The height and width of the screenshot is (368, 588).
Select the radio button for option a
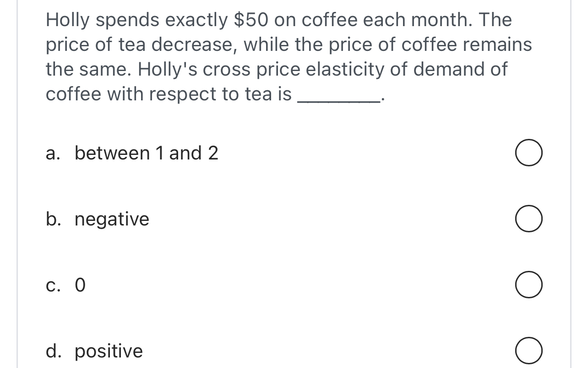(528, 153)
